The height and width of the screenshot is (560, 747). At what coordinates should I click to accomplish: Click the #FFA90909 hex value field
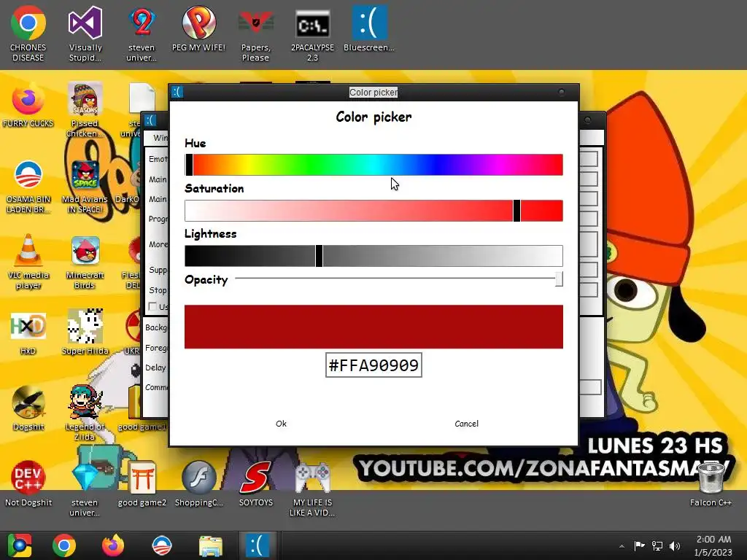click(x=374, y=365)
